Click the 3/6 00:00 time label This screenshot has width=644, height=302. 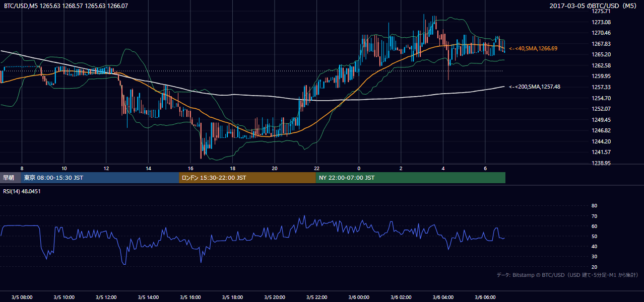point(359,297)
